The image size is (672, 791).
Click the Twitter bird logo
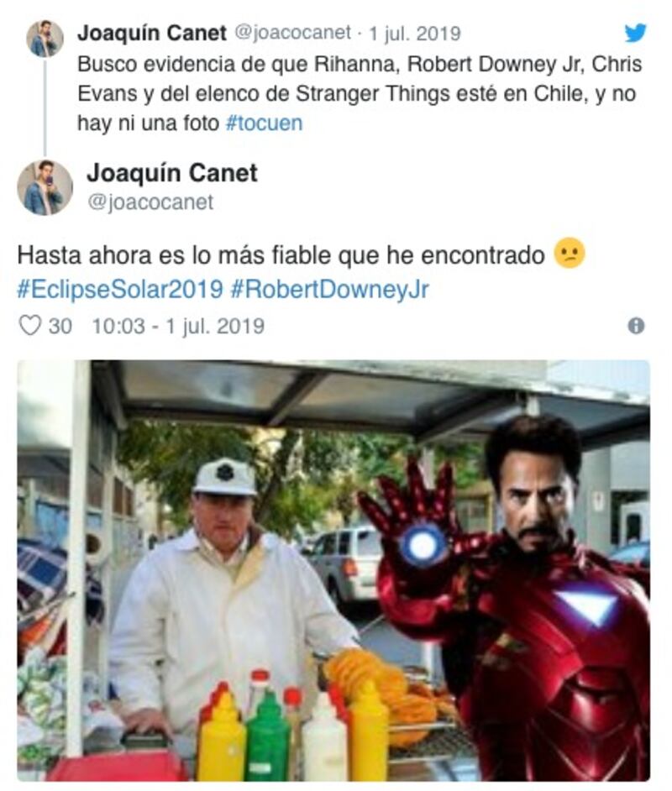click(635, 34)
